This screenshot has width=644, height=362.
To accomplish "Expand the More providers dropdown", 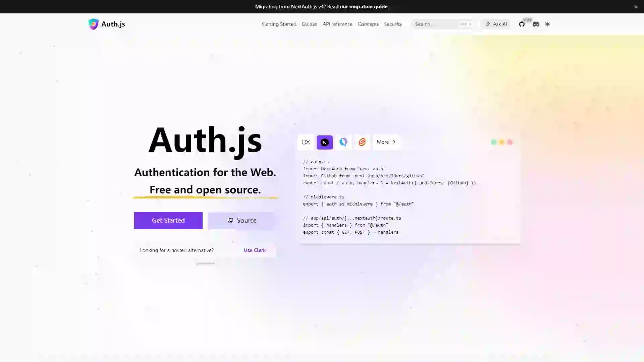I will (x=386, y=142).
